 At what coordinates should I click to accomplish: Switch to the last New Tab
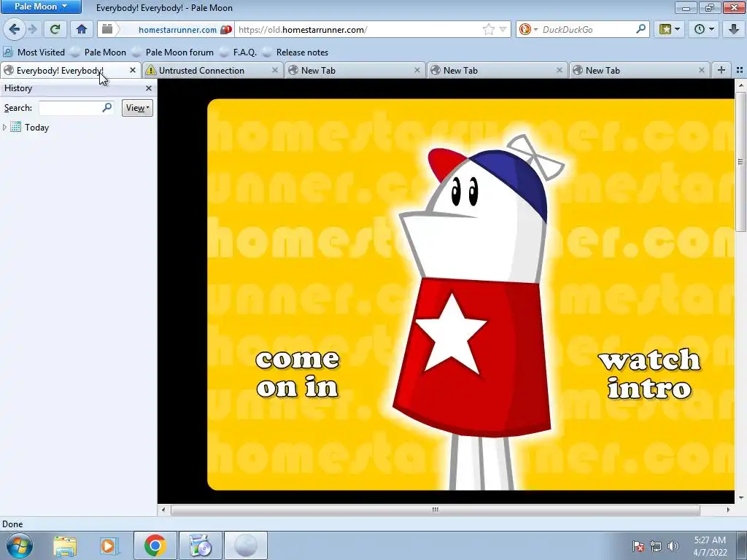635,71
